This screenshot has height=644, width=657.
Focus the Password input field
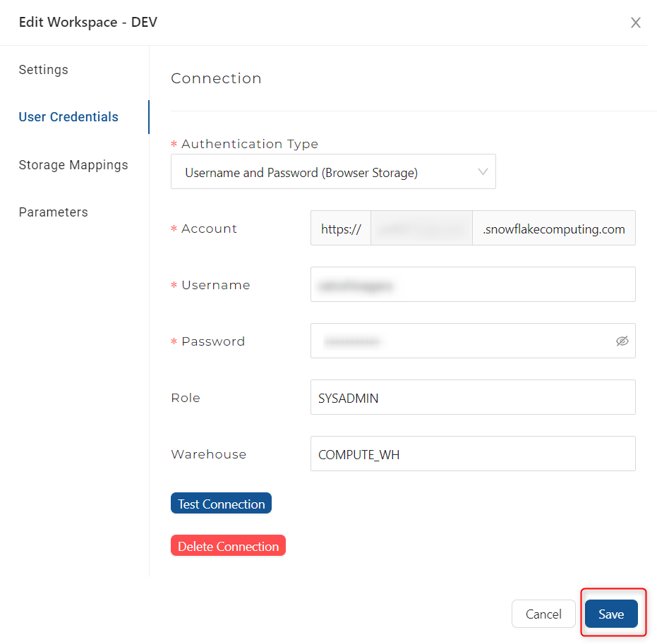coord(459,341)
